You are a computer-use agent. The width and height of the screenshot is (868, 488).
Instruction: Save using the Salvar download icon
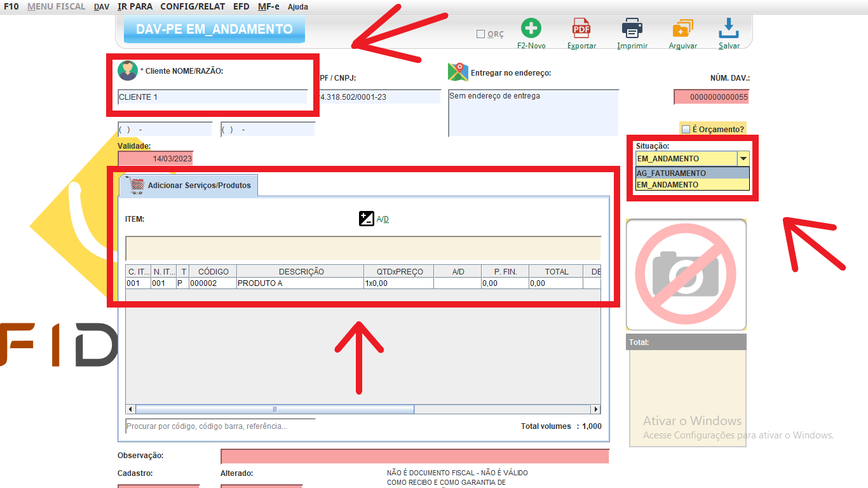click(x=729, y=29)
